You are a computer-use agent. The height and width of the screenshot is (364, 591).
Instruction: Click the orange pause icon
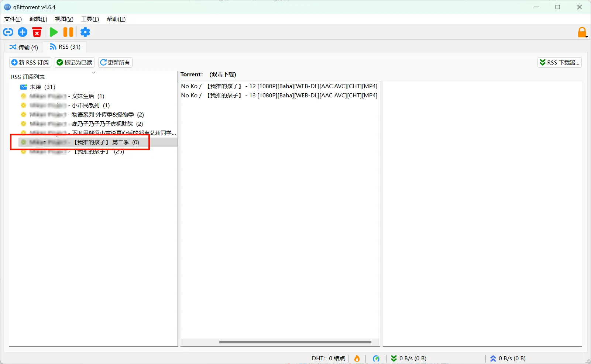(68, 32)
